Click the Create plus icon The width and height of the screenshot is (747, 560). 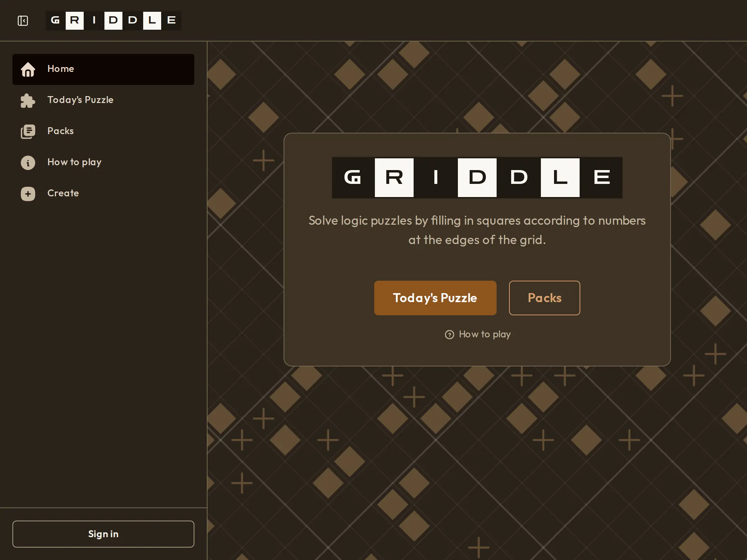[28, 194]
